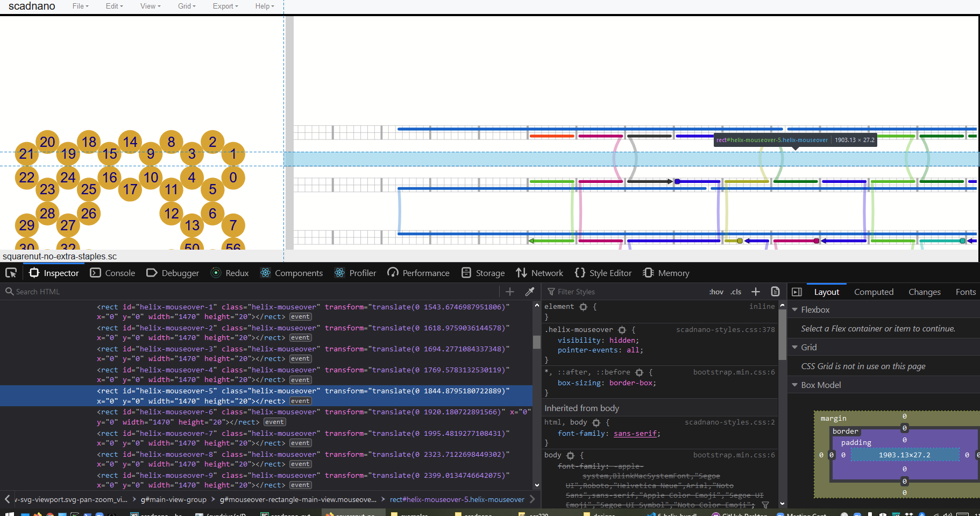980x516 pixels.
Task: Toggle the .cls class panel
Action: [736, 292]
